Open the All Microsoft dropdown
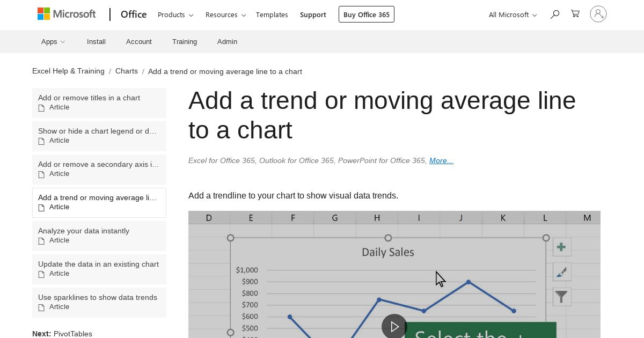644x338 pixels. [x=513, y=14]
